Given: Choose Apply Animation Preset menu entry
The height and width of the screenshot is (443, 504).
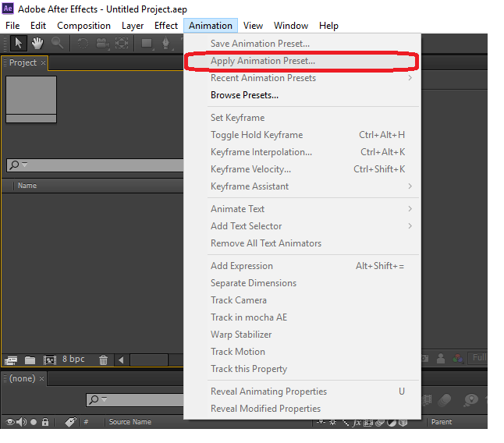Looking at the screenshot, I should tap(303, 61).
